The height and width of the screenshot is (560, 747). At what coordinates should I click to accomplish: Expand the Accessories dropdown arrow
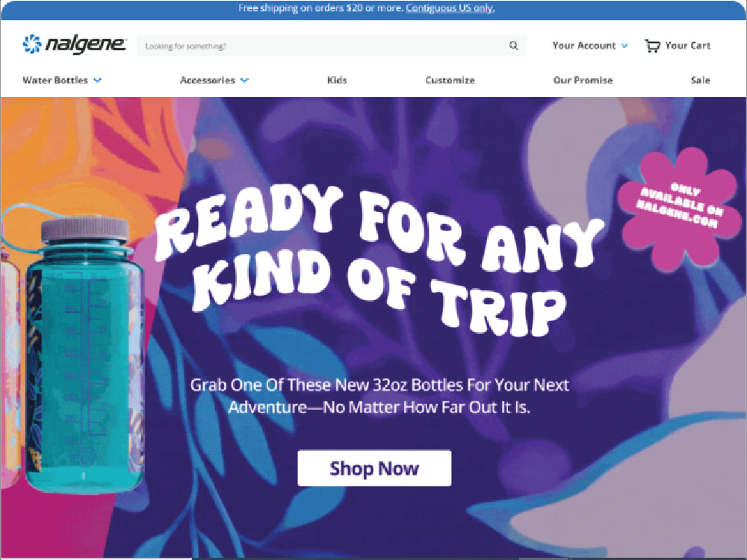coord(244,81)
